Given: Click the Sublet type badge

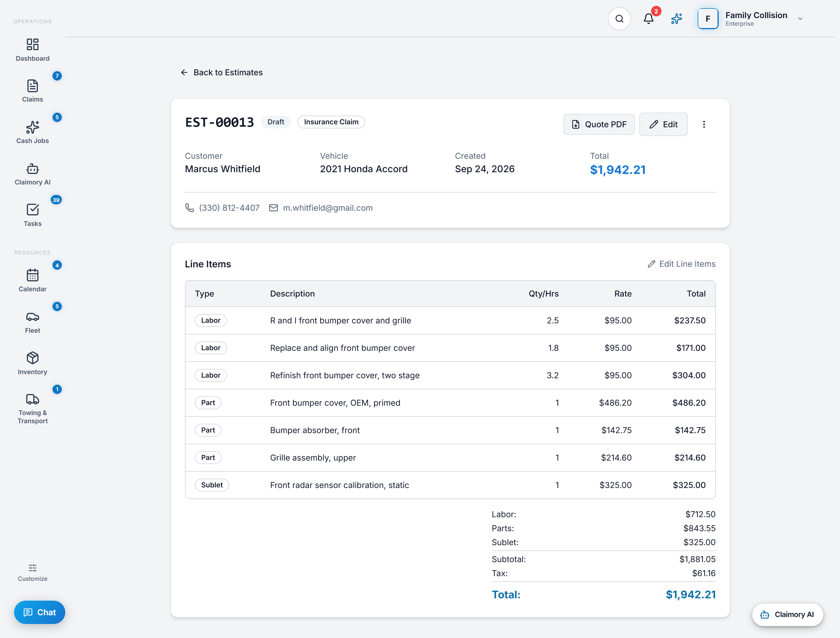Looking at the screenshot, I should point(212,485).
